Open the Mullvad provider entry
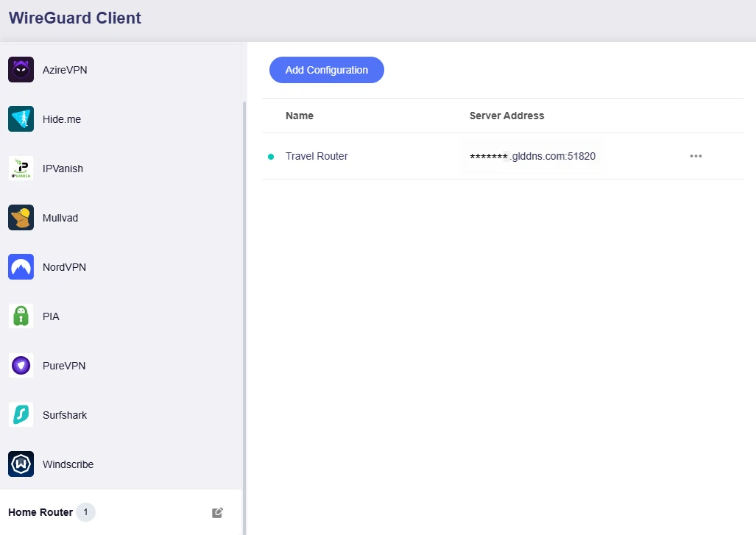This screenshot has height=535, width=756. (60, 217)
